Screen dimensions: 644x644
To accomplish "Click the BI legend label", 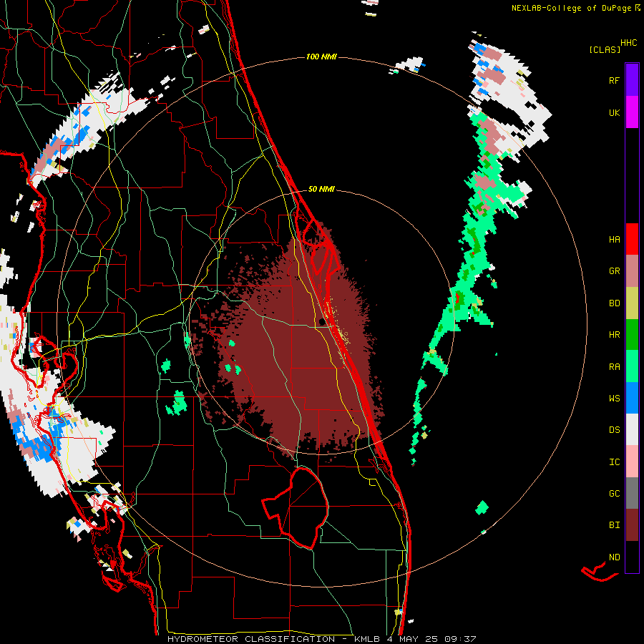I will coord(614,525).
